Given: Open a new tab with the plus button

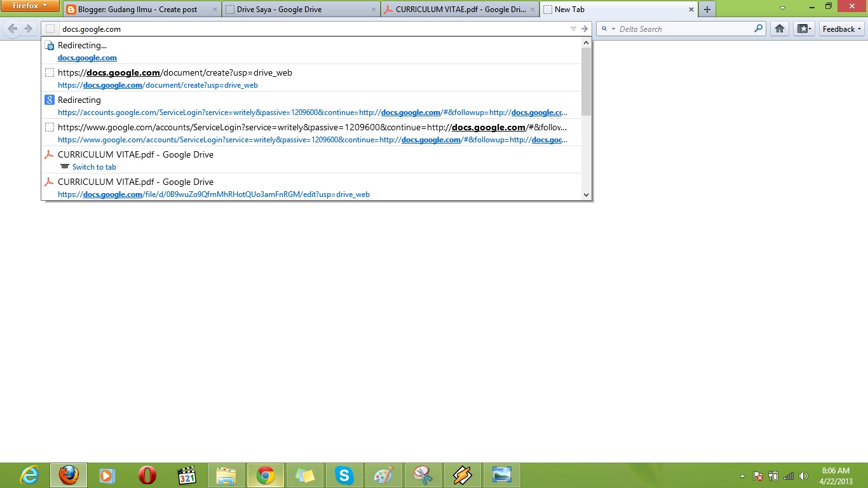Looking at the screenshot, I should 707,10.
